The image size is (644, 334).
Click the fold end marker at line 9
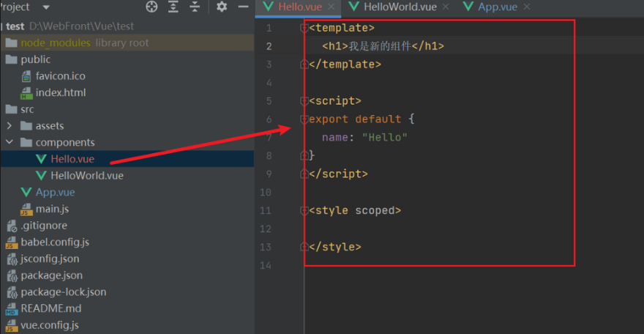tap(304, 174)
